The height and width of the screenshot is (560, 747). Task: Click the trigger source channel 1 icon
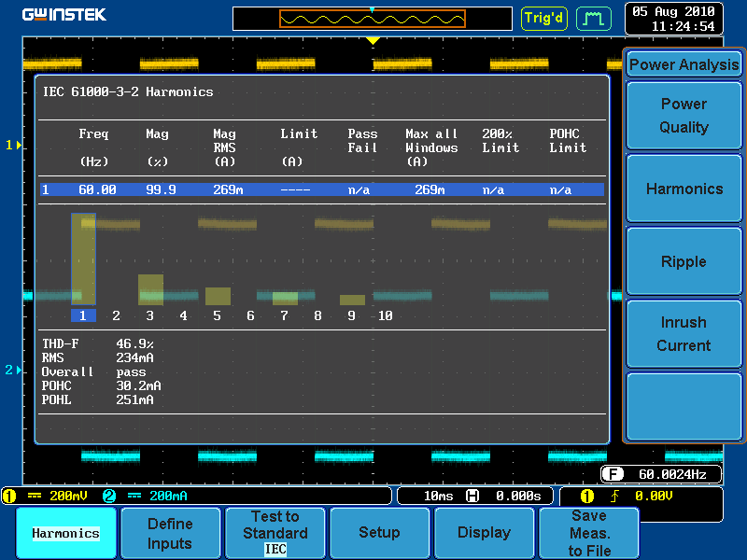(587, 497)
